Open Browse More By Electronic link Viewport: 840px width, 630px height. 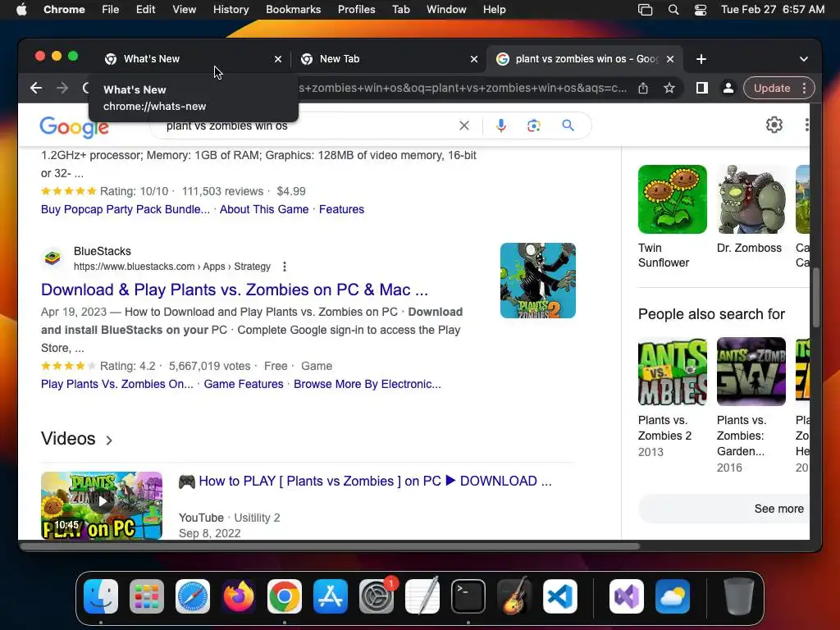pos(367,384)
